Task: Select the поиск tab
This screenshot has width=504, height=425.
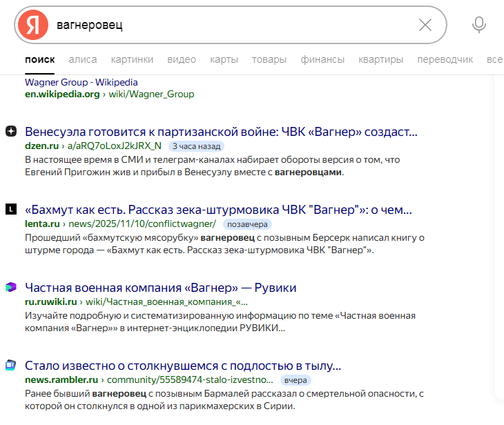Action: [40, 60]
